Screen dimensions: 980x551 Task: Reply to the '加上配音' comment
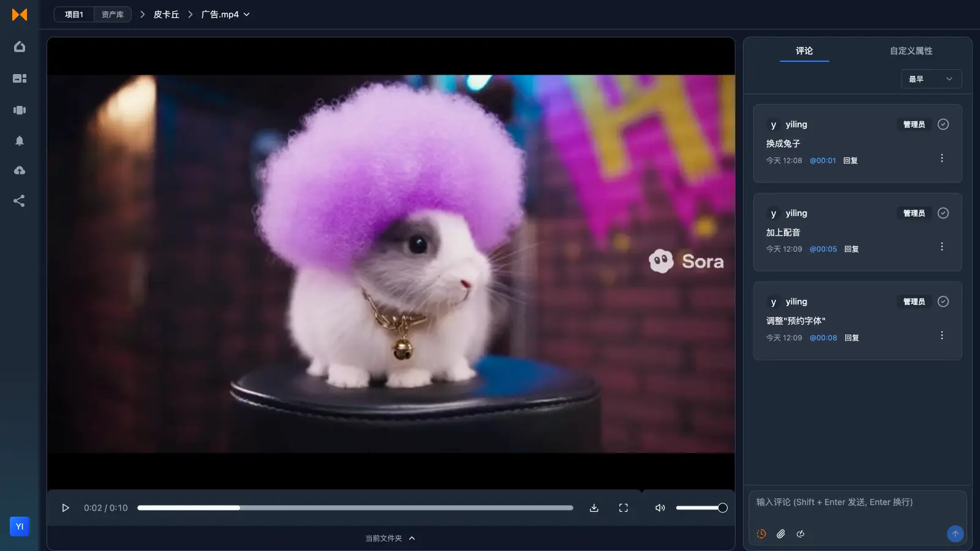tap(851, 249)
